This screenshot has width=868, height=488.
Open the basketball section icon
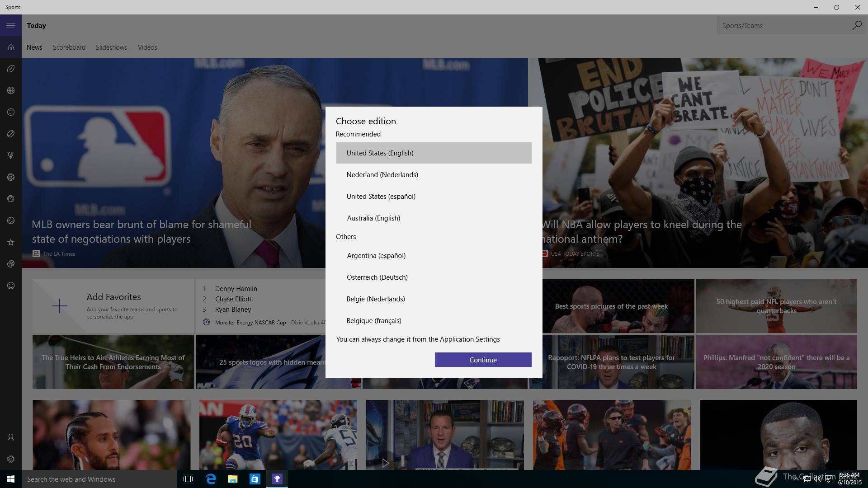[x=11, y=90]
